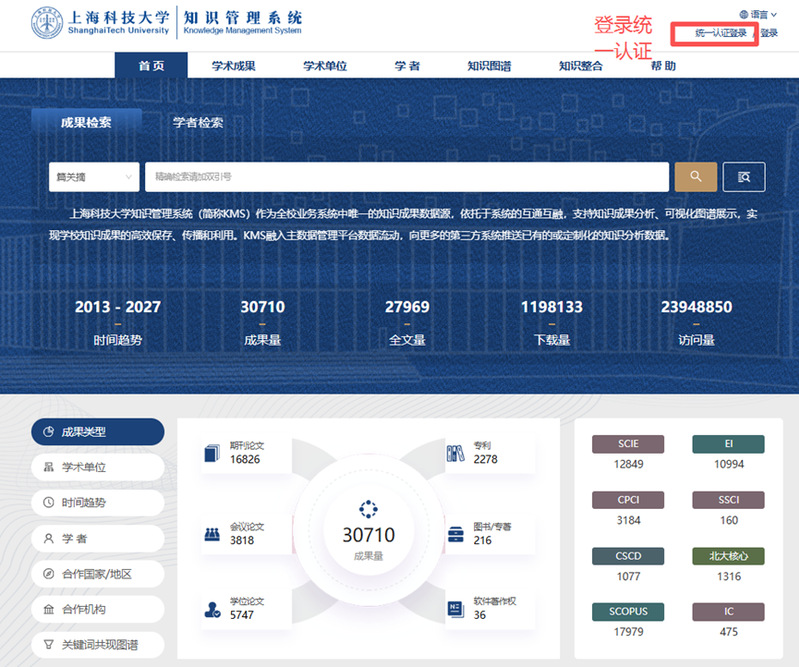Click the 会议论文 conference paper icon
Viewport: 799px width, 667px height.
[211, 533]
